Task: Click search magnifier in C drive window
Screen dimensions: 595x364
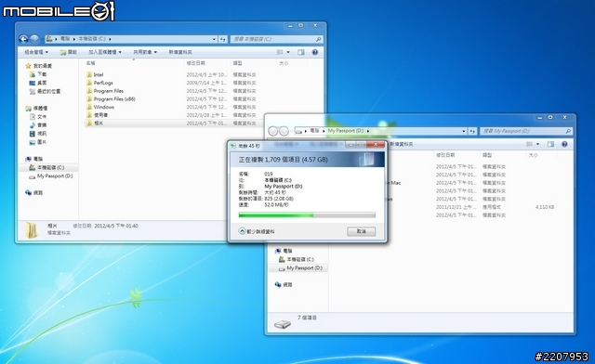Action: click(318, 39)
